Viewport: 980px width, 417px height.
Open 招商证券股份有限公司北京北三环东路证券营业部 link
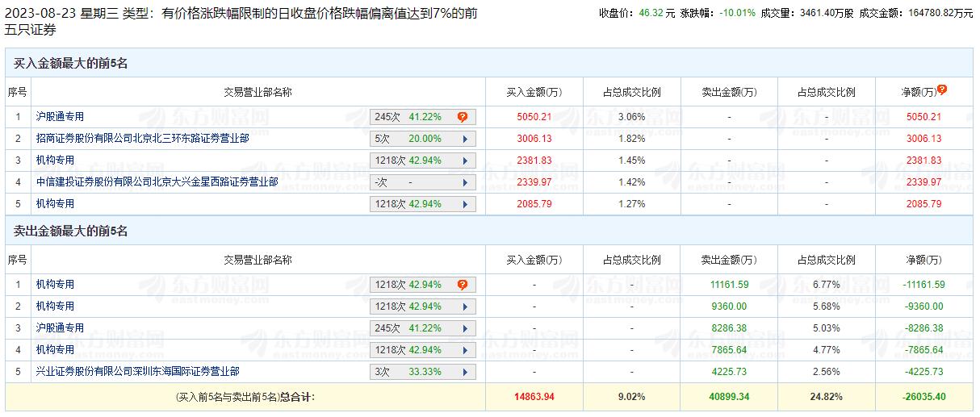point(142,139)
